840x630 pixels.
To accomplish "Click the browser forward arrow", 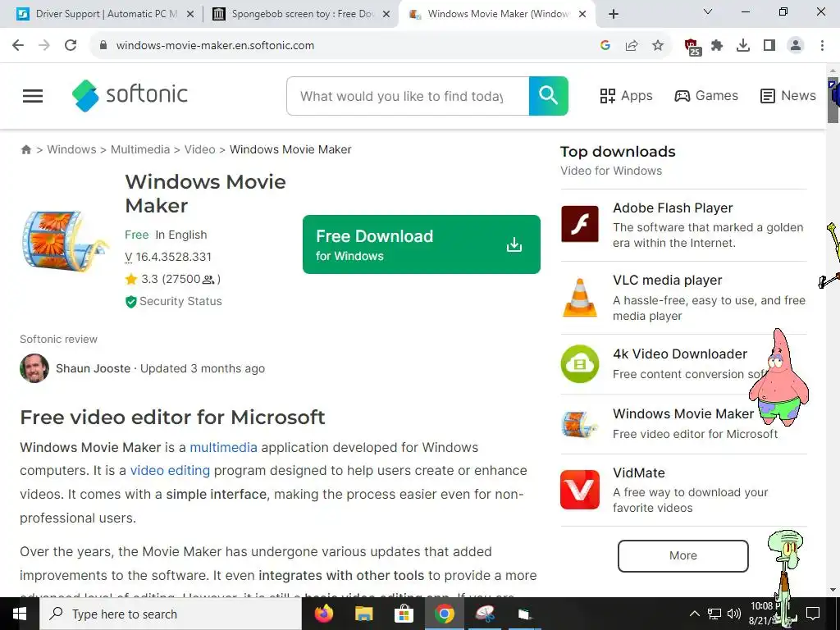I will [44, 45].
